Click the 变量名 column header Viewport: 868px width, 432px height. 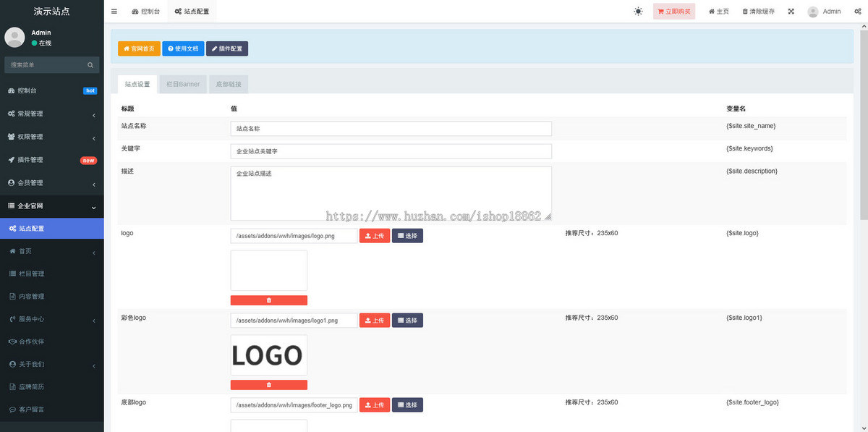(x=736, y=109)
